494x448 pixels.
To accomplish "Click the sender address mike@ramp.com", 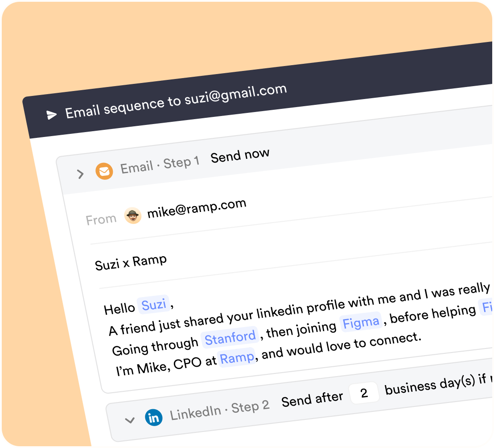I will point(197,208).
